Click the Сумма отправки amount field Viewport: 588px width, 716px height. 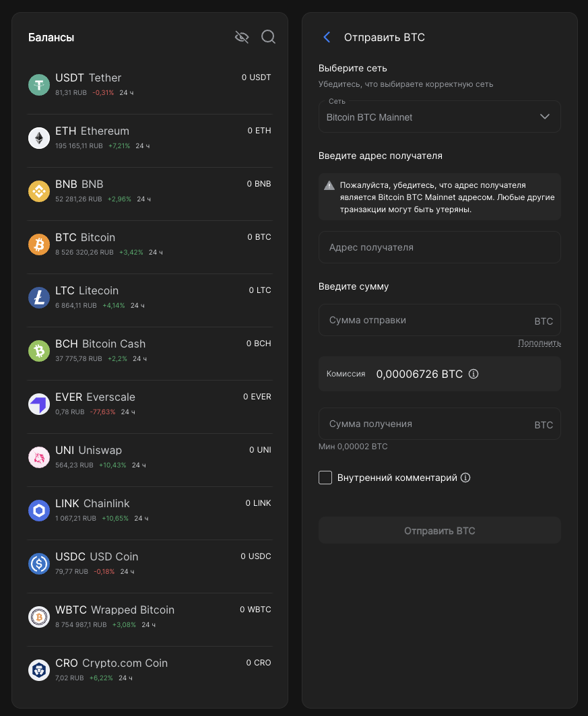click(424, 320)
